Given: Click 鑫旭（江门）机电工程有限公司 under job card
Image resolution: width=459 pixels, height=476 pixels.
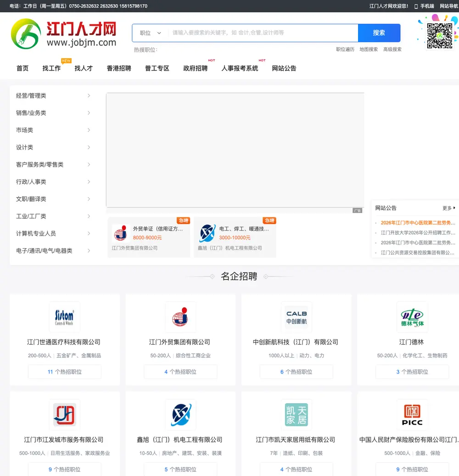Looking at the screenshot, I should [x=230, y=248].
